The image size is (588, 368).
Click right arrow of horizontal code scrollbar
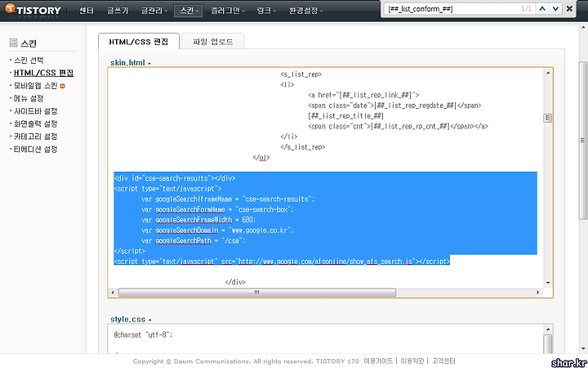(x=538, y=292)
